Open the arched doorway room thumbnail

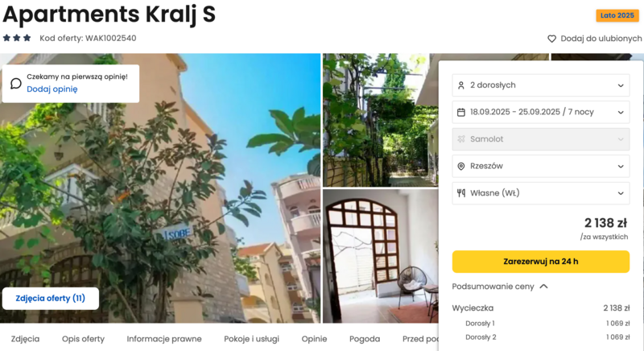click(380, 256)
